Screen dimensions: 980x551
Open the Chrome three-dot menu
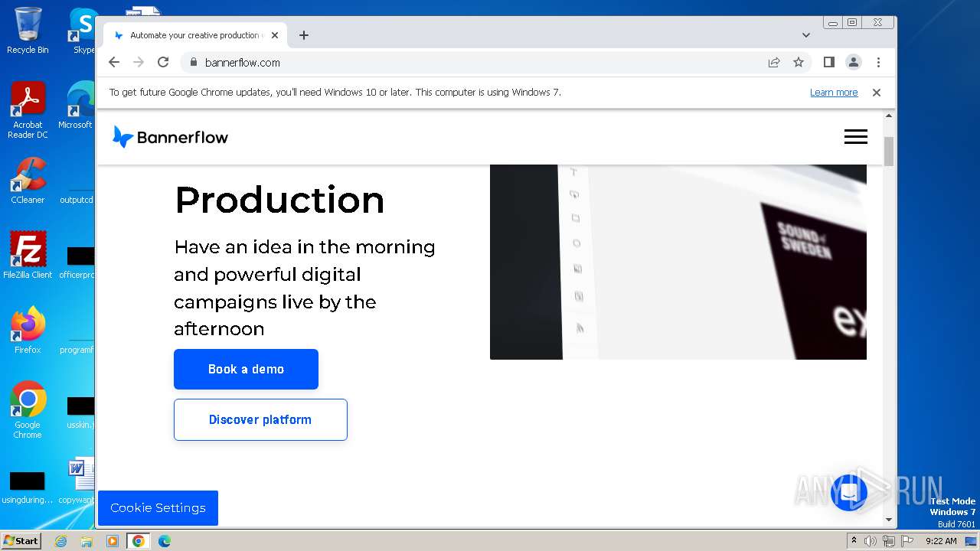[x=878, y=62]
